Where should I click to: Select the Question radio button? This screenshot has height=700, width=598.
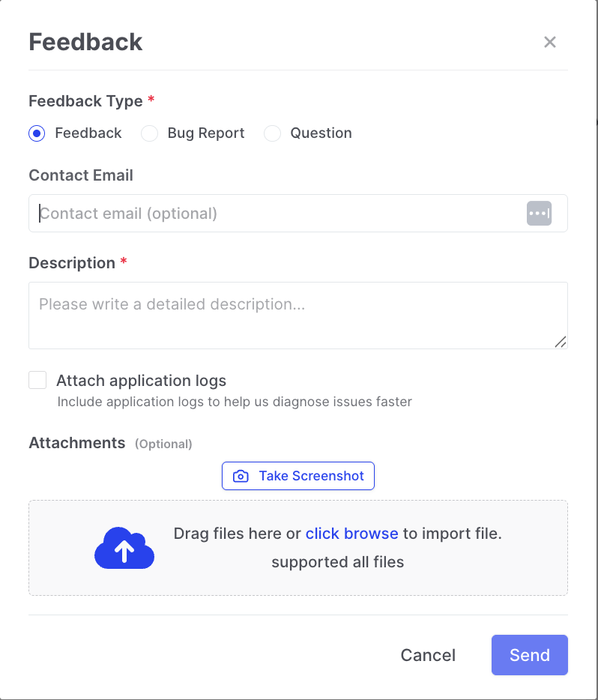273,133
